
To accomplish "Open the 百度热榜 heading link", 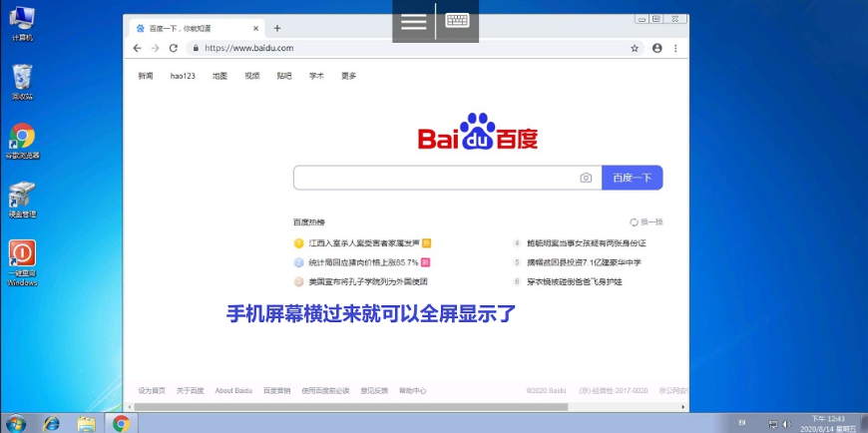I will pos(309,222).
